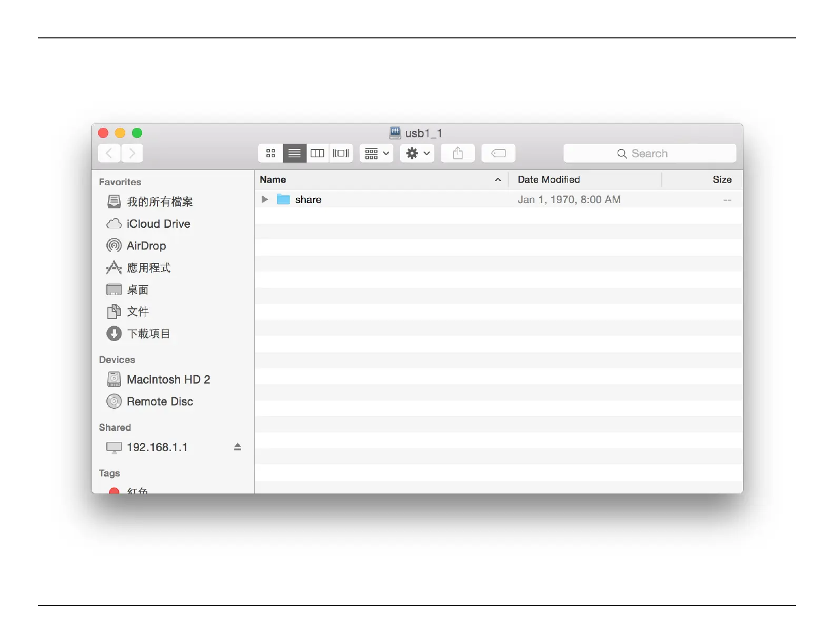Open the arrange-by dropdown
Screen dimensions: 834x644
tap(376, 153)
